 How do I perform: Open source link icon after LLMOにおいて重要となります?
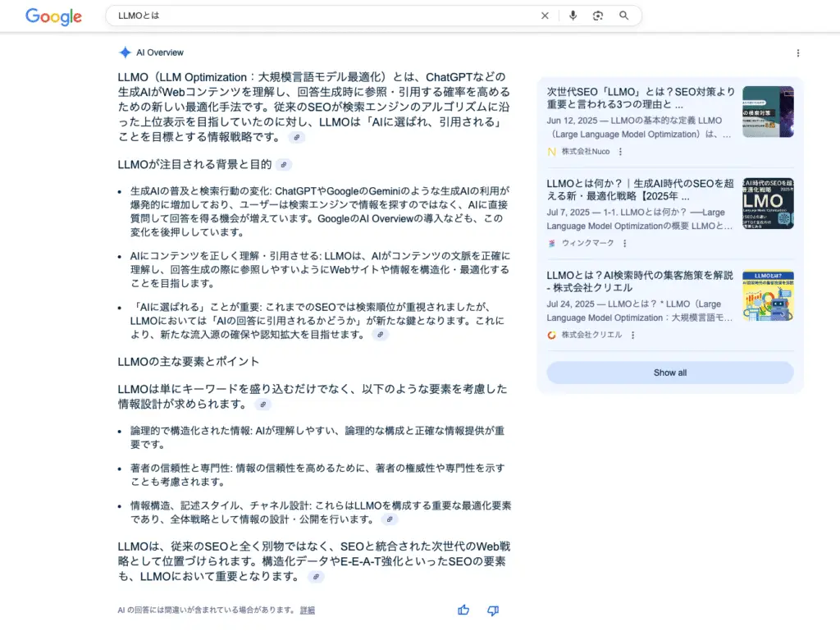click(316, 577)
